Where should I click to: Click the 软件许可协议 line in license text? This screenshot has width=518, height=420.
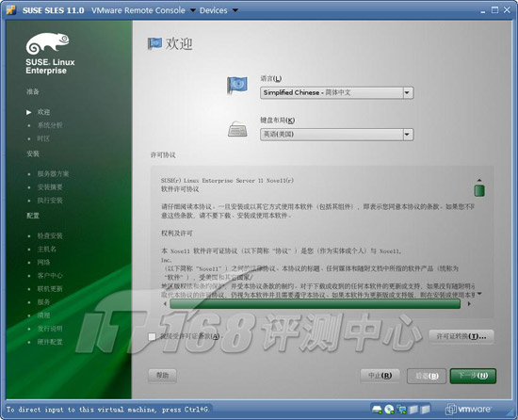coord(180,189)
